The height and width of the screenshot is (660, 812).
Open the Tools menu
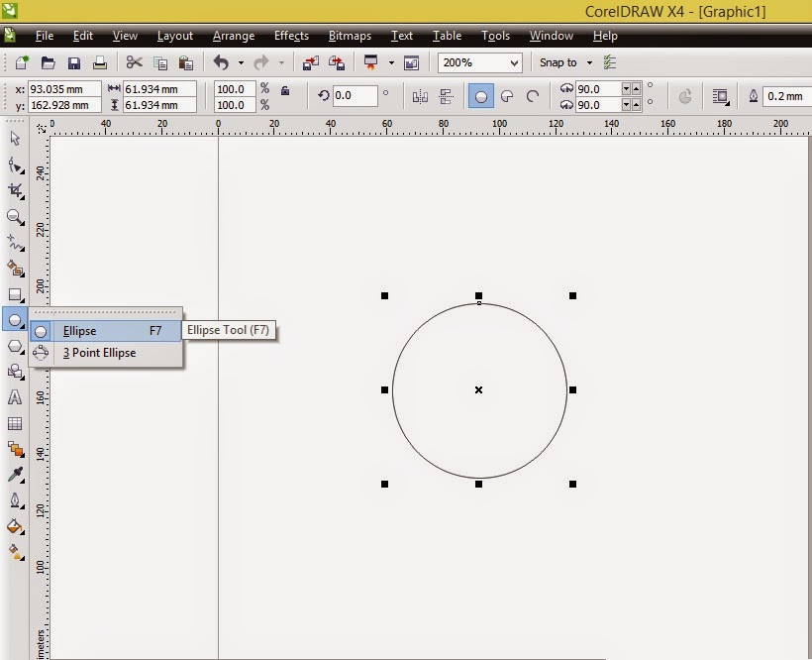(x=495, y=36)
